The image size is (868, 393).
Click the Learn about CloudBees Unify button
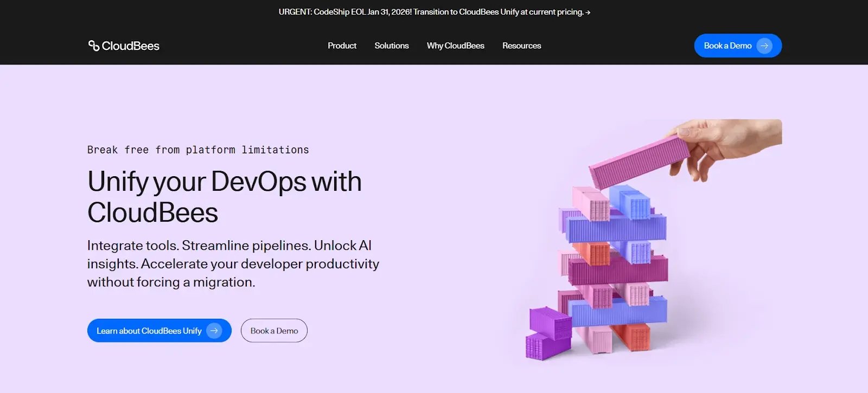pos(159,331)
